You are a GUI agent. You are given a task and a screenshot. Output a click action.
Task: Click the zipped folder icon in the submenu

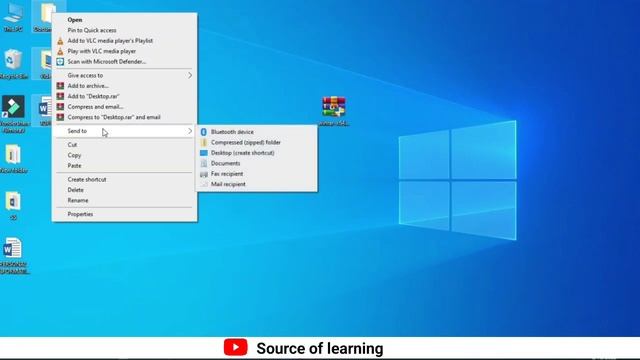[204, 142]
